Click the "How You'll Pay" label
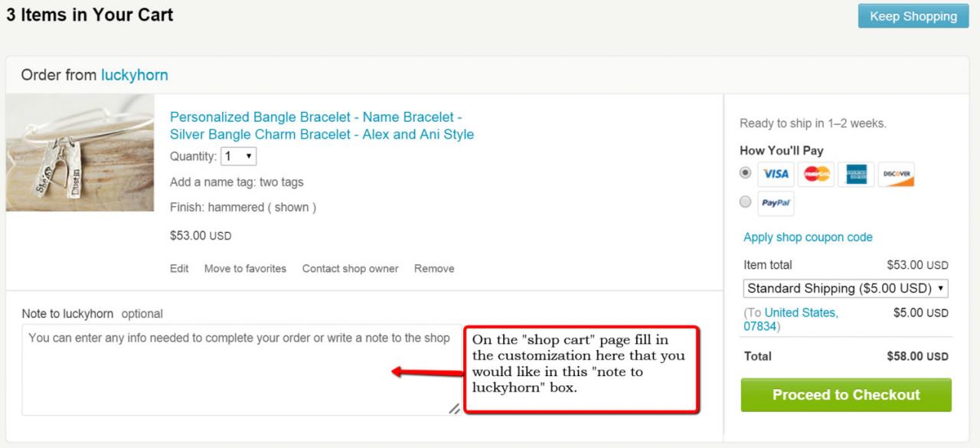 pyautogui.click(x=782, y=151)
